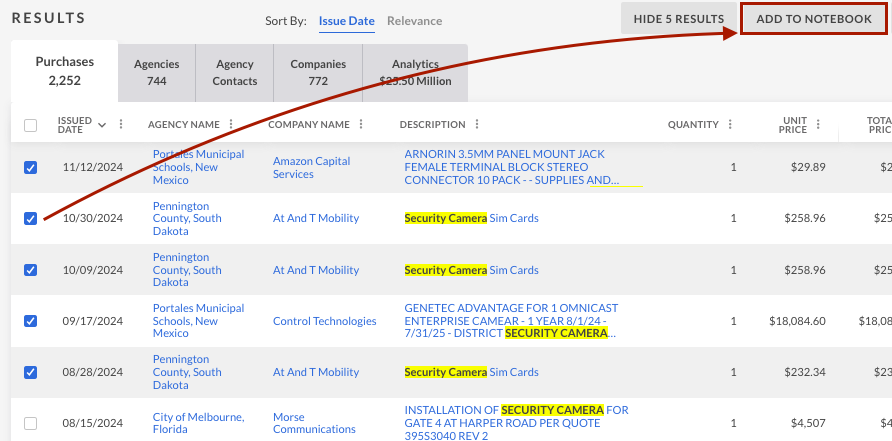Uncheck the 09/17/2024 Control Technologies row
This screenshot has width=892, height=441.
click(x=30, y=321)
